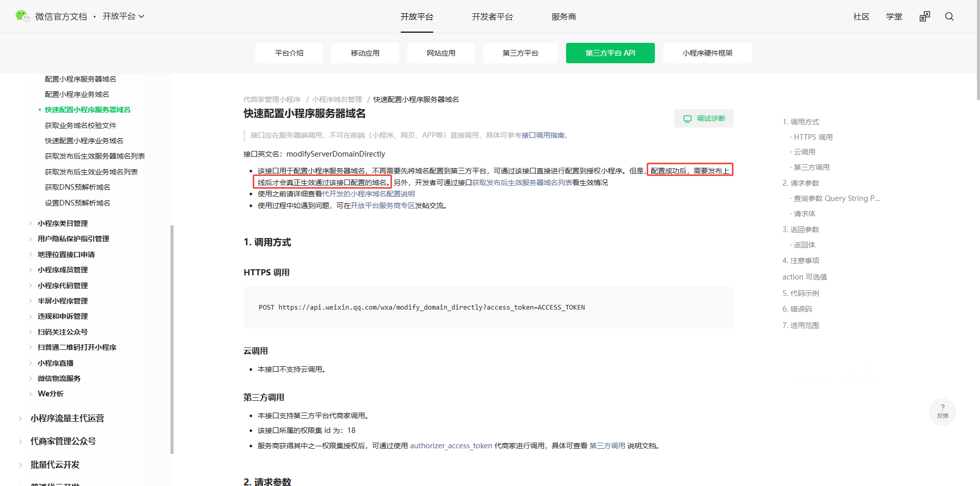The height and width of the screenshot is (486, 980).
Task: Select the 移动应用 tab
Action: pyautogui.click(x=365, y=53)
